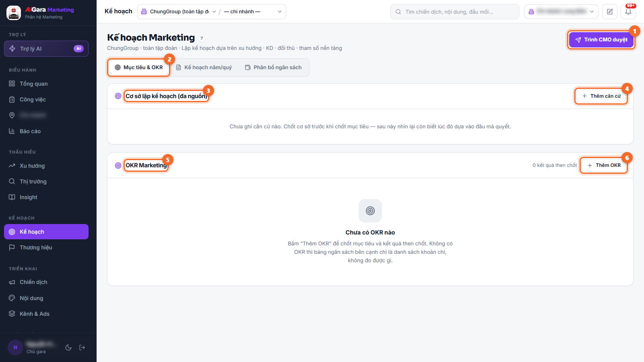The width and height of the screenshot is (644, 362).
Task: Open Insight in sidebar
Action: 46,197
